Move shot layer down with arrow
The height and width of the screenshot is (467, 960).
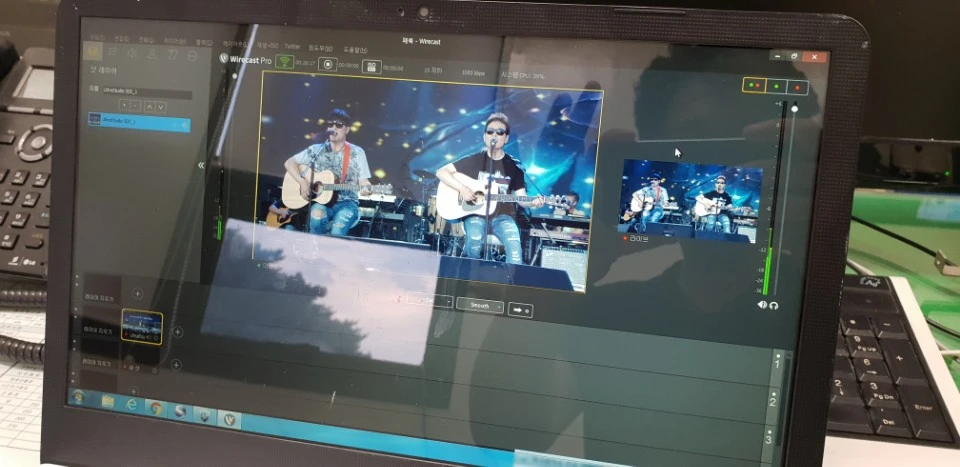(x=161, y=107)
